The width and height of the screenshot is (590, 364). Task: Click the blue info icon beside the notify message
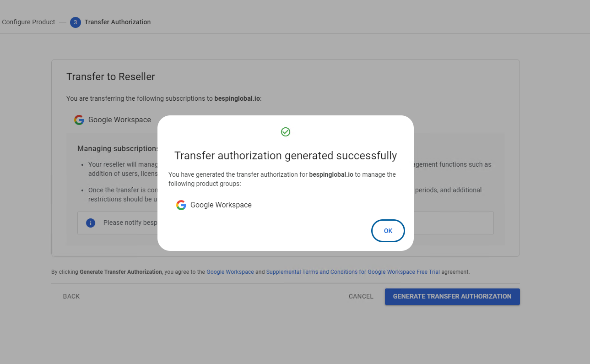[x=91, y=223]
